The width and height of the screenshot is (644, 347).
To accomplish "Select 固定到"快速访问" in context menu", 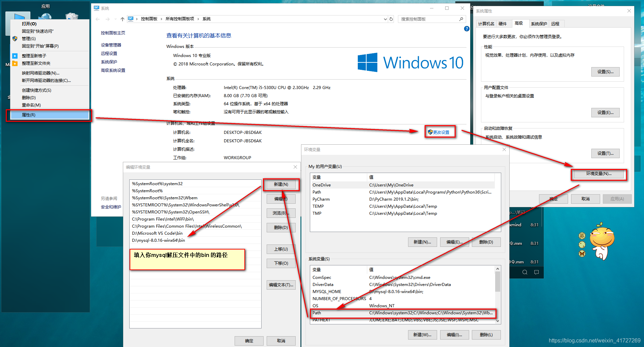I will (x=50, y=31).
